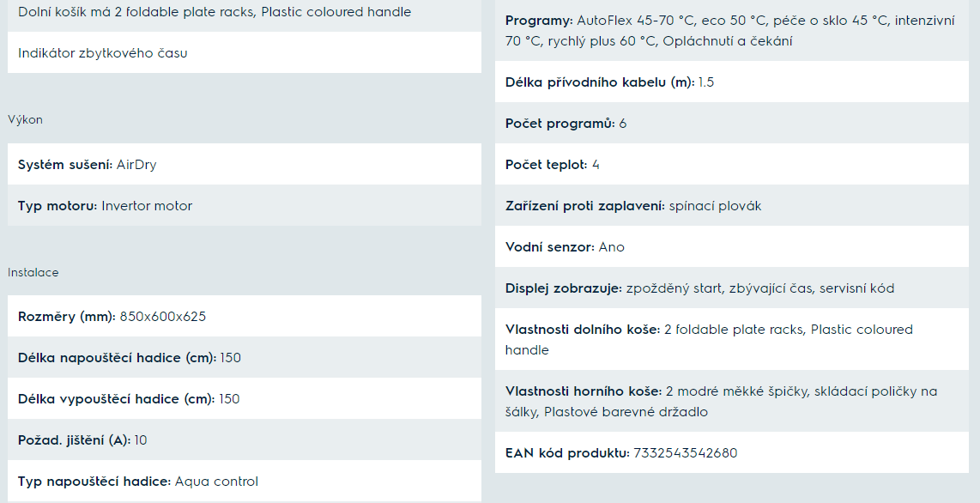980x503 pixels.
Task: Click the Délka vypouštěcí hadice row
Action: (245, 398)
